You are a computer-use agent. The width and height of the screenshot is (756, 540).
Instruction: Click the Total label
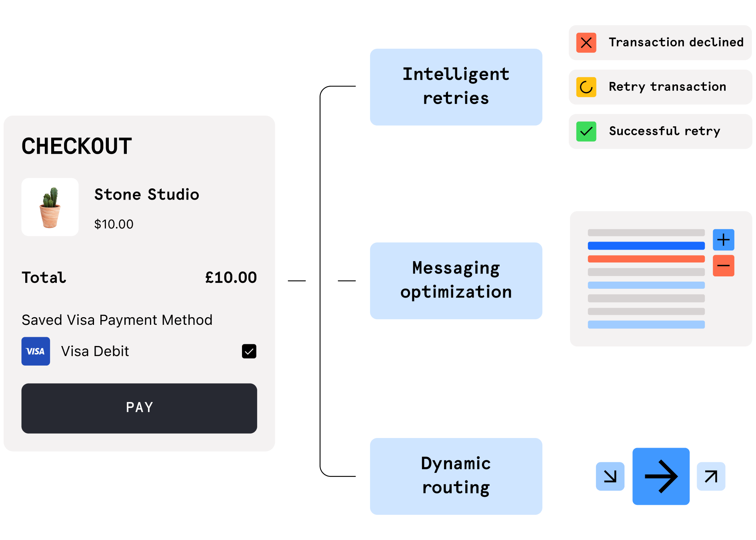pos(44,278)
